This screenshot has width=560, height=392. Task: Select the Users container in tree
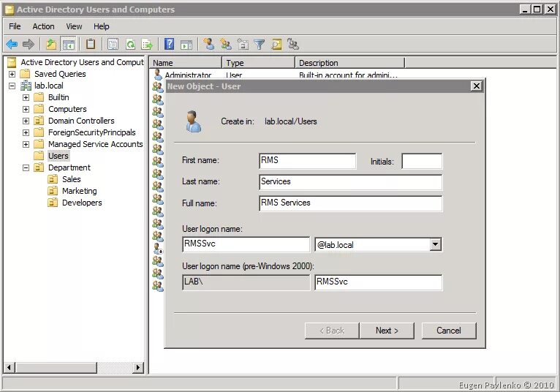click(x=58, y=156)
